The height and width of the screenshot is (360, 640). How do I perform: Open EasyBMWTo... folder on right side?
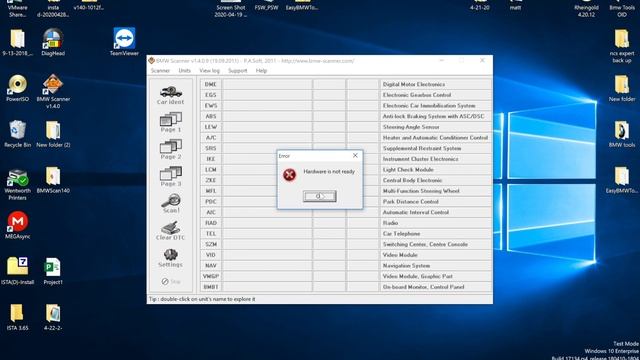coord(622,180)
